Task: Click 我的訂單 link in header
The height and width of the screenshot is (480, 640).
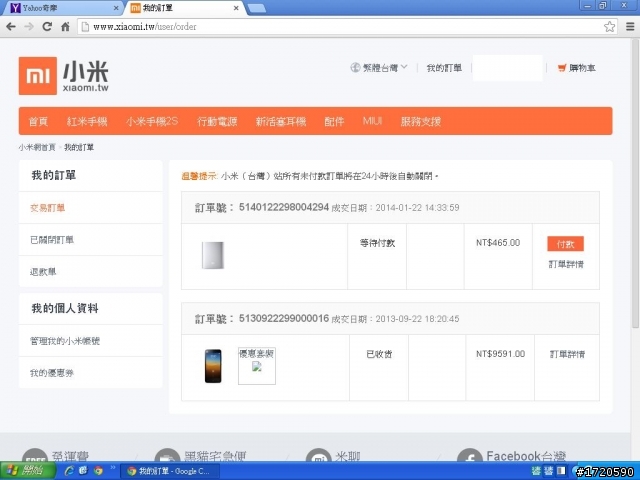Action: point(444,68)
